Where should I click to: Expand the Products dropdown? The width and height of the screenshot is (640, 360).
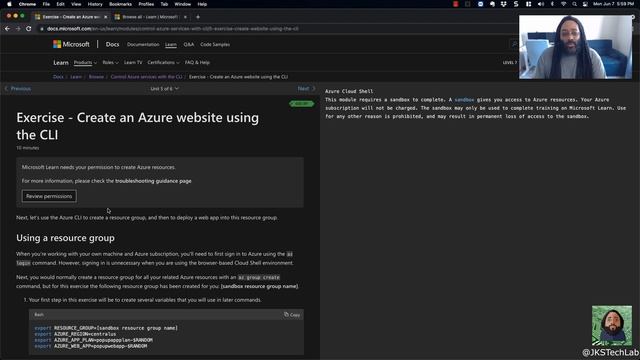[85, 62]
